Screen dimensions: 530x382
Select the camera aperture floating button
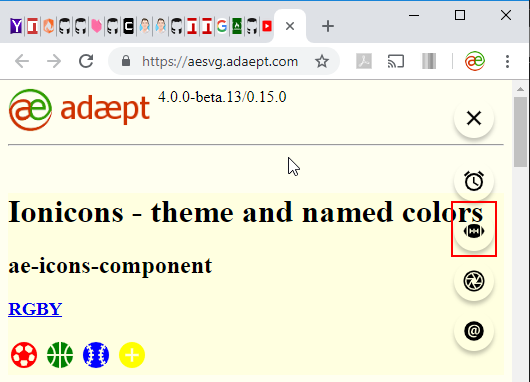474,281
